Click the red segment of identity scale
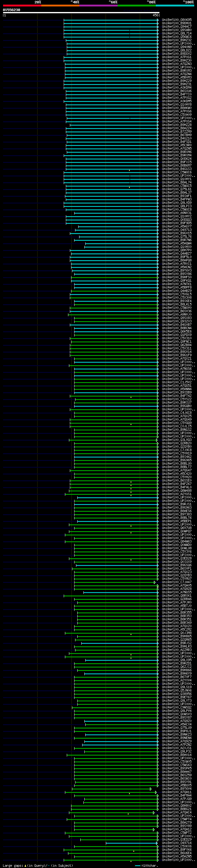 22,6
